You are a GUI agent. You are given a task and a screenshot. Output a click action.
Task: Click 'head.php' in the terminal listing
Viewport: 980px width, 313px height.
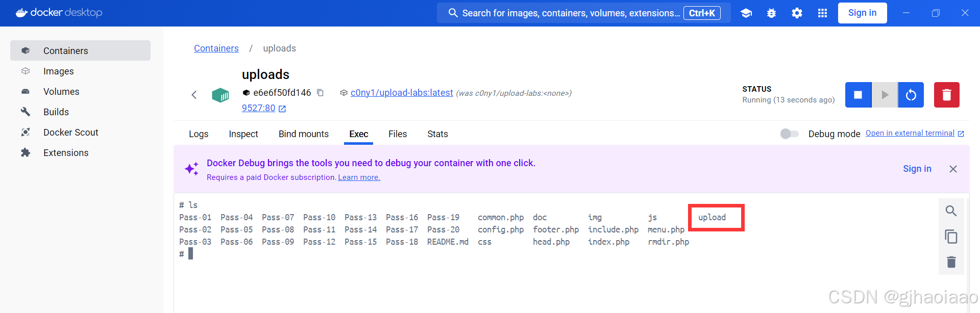(551, 242)
